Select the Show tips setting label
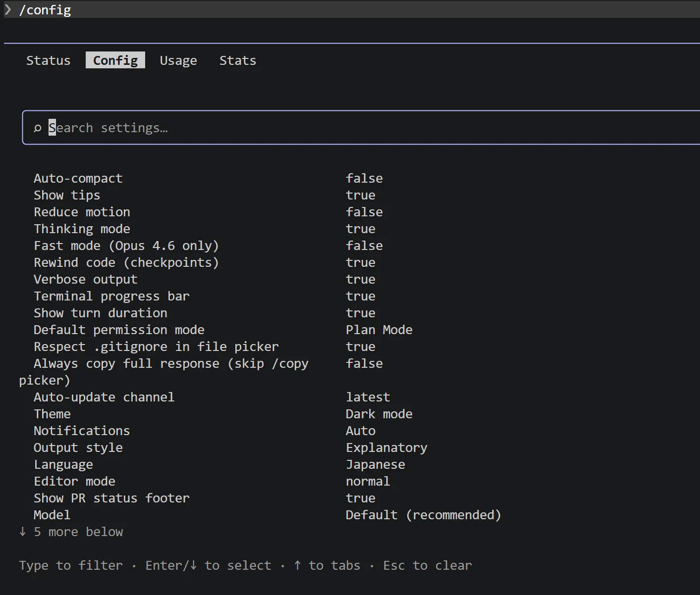The image size is (700, 595). click(x=67, y=195)
